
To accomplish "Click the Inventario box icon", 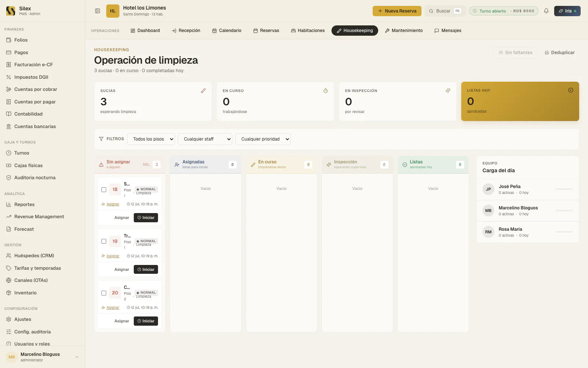I will [x=8, y=293].
